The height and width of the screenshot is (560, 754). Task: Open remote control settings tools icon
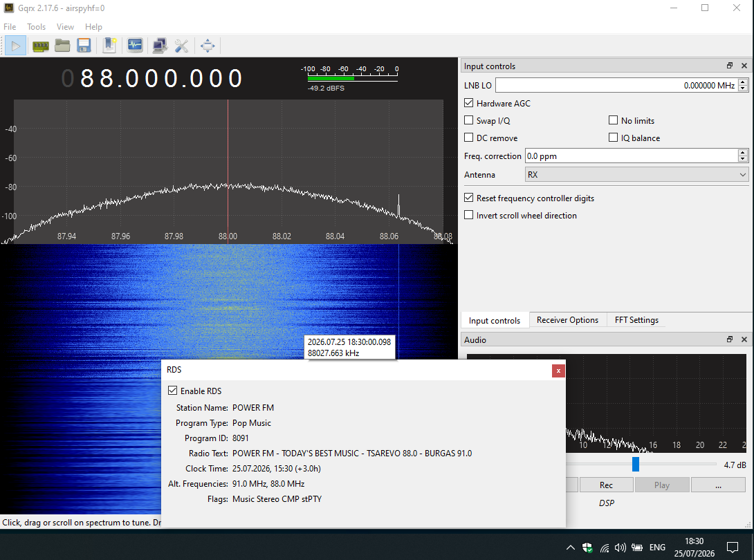coord(181,46)
